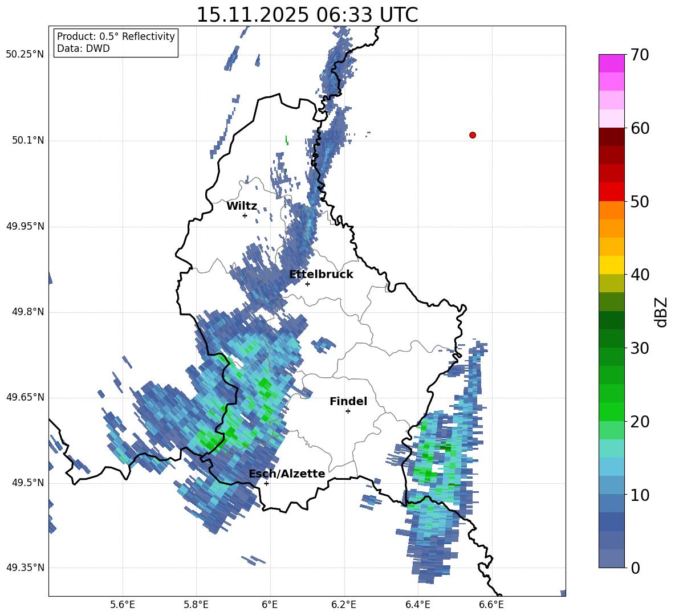Viewport: 675px width, 616px height.
Task: Pick the bright red 50 dBZ swatch
Action: tap(611, 192)
